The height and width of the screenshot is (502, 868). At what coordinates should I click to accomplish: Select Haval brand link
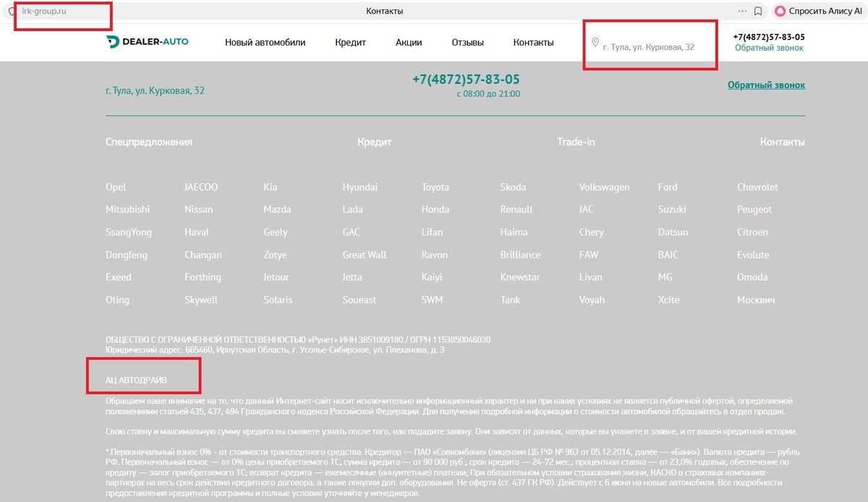coord(197,232)
